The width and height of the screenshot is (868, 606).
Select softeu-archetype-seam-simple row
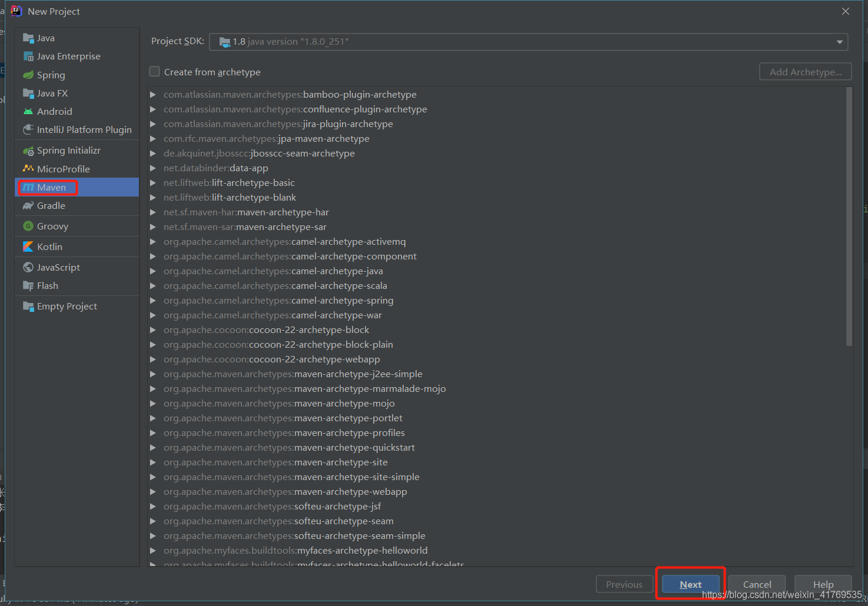[497, 535]
